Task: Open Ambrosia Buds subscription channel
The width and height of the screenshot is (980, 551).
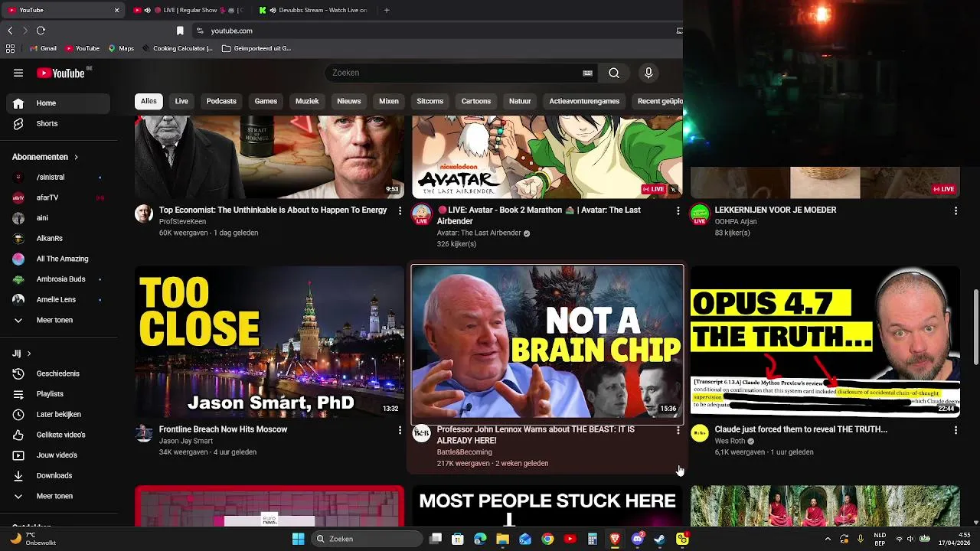Action: pos(58,279)
